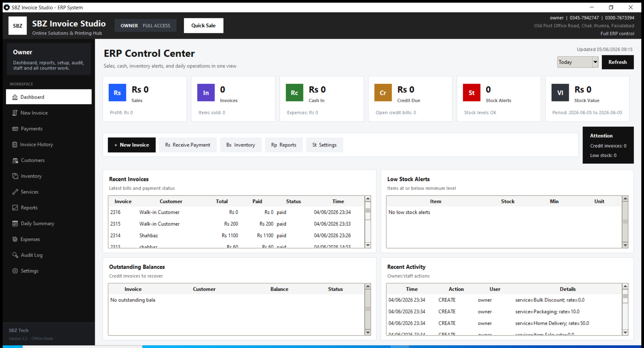
Task: Open Daily Summary from sidebar
Action: tap(49, 224)
